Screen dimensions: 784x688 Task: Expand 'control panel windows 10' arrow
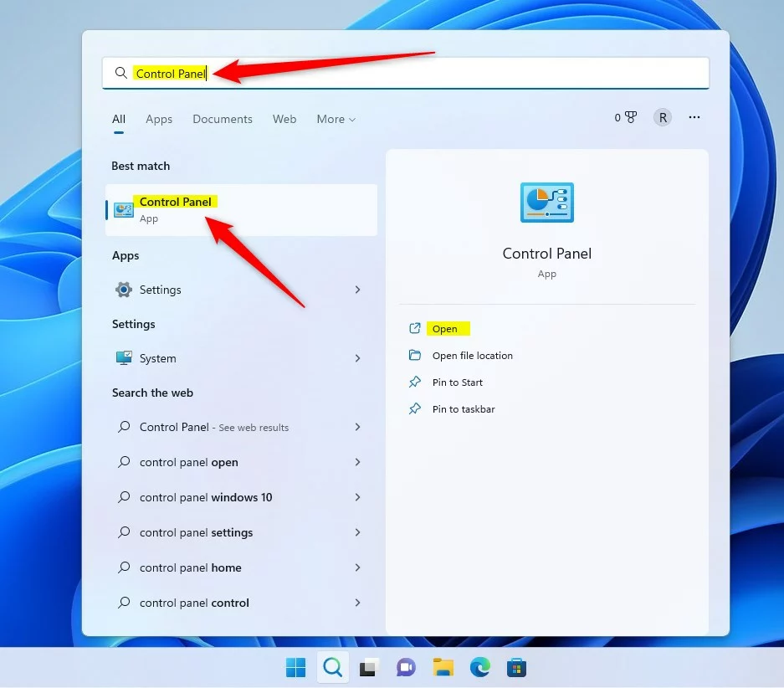(357, 497)
